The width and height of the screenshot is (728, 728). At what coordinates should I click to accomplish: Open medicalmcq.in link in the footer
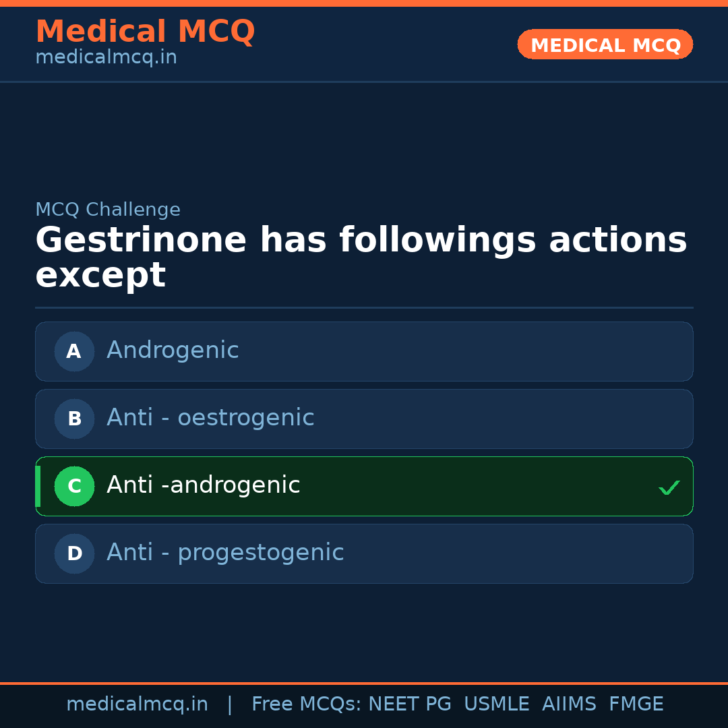tap(137, 704)
